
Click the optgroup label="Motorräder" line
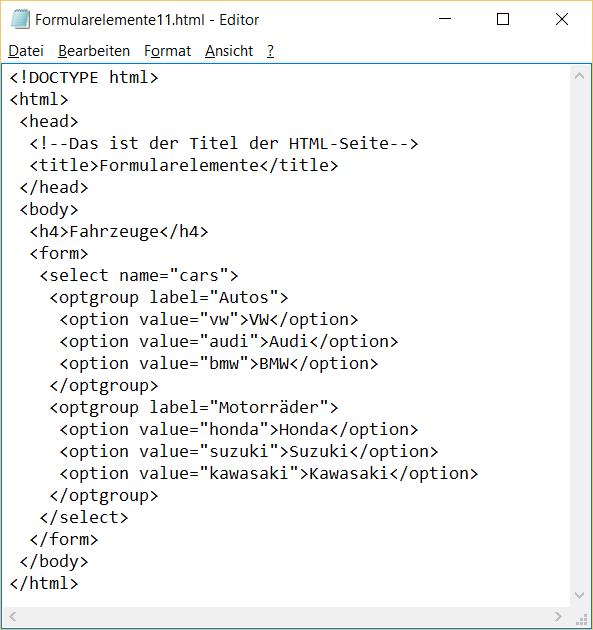194,408
